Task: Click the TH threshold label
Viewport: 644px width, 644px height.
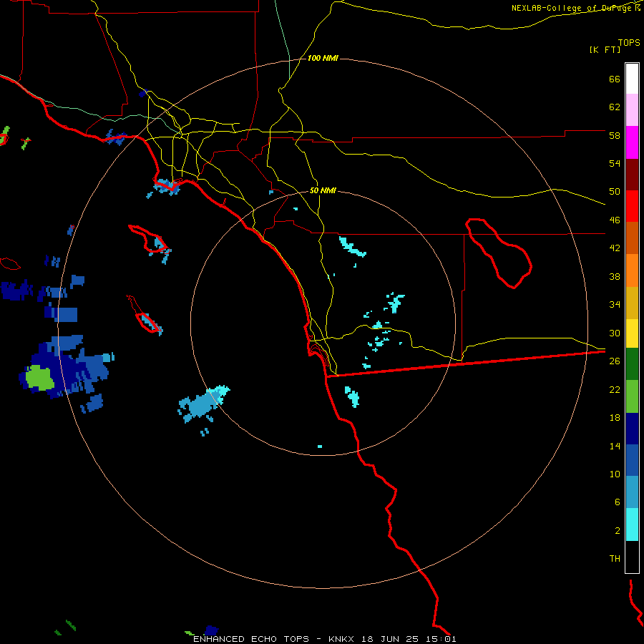Action: pos(615,559)
